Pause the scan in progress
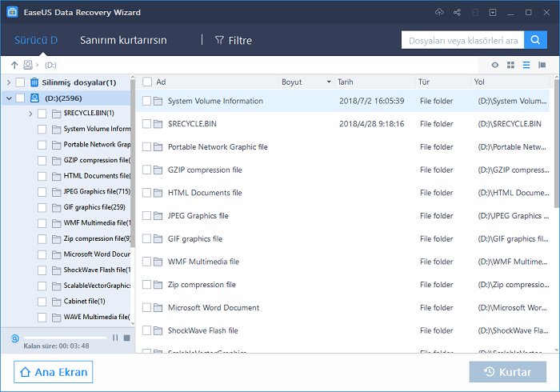560x392 pixels. pos(115,338)
